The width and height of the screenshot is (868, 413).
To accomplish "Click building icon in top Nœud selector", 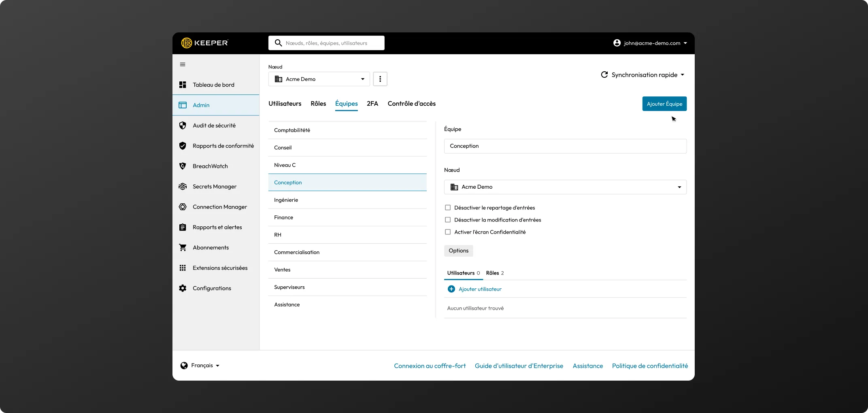I will (279, 79).
